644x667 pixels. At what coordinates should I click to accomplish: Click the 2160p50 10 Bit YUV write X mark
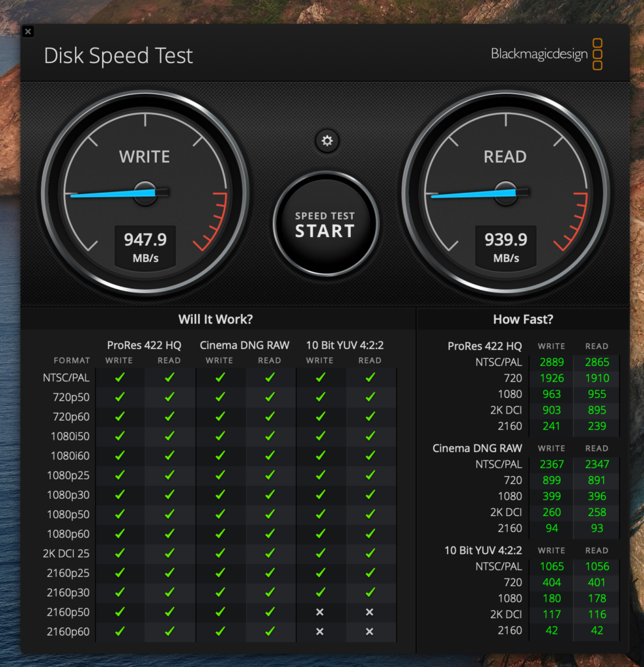click(320, 612)
